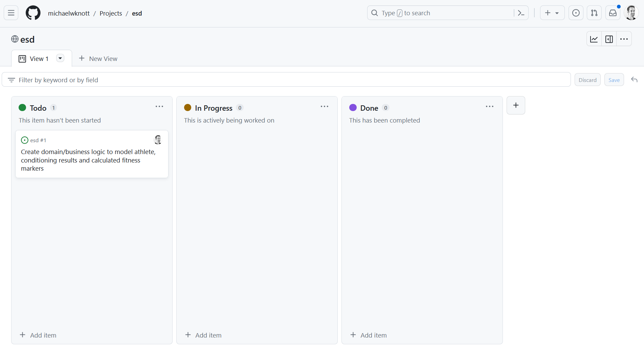This screenshot has height=346, width=644.
Task: Open the create new plus dropdown
Action: click(552, 13)
